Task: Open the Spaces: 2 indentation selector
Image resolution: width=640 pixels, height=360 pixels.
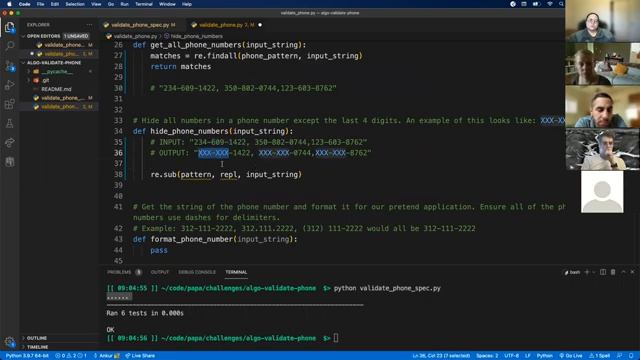Action: point(487,356)
